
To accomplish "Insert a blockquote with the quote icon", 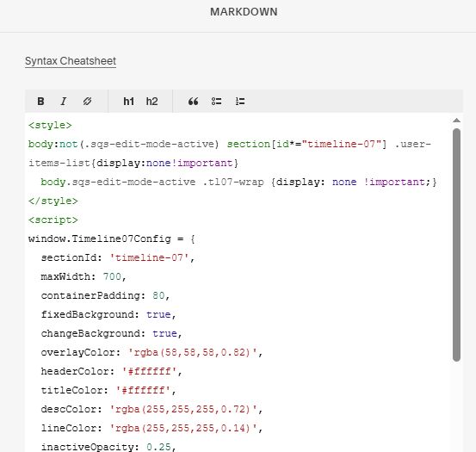I will (193, 102).
